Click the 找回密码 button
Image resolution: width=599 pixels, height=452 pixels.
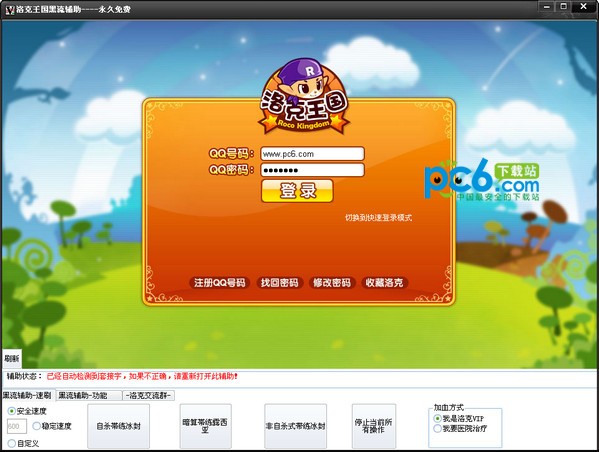point(280,283)
